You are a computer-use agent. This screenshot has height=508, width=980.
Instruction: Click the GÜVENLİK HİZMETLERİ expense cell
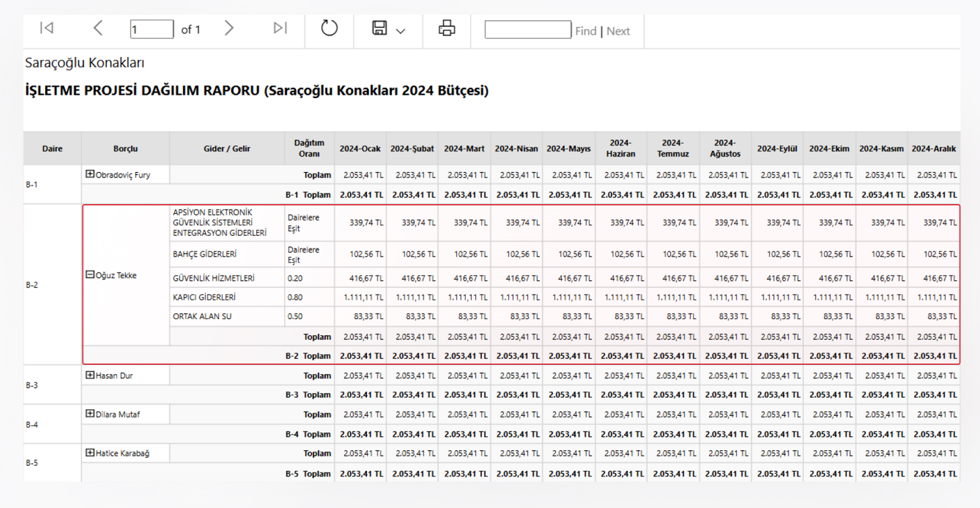coord(227,278)
